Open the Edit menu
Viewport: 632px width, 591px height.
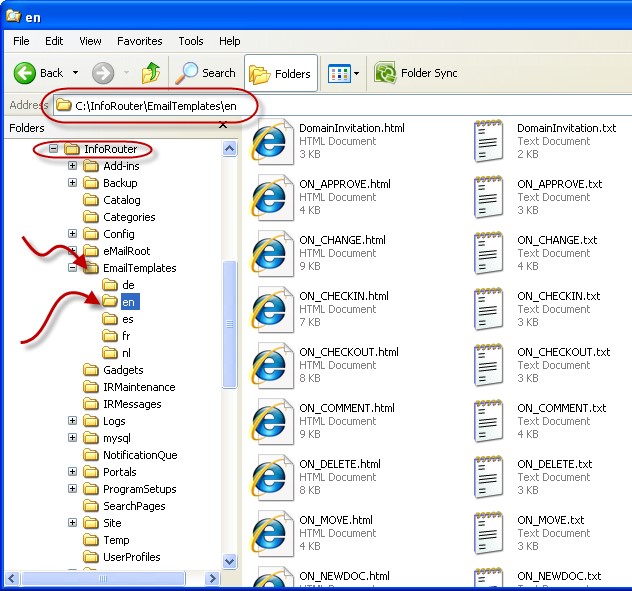[x=54, y=41]
